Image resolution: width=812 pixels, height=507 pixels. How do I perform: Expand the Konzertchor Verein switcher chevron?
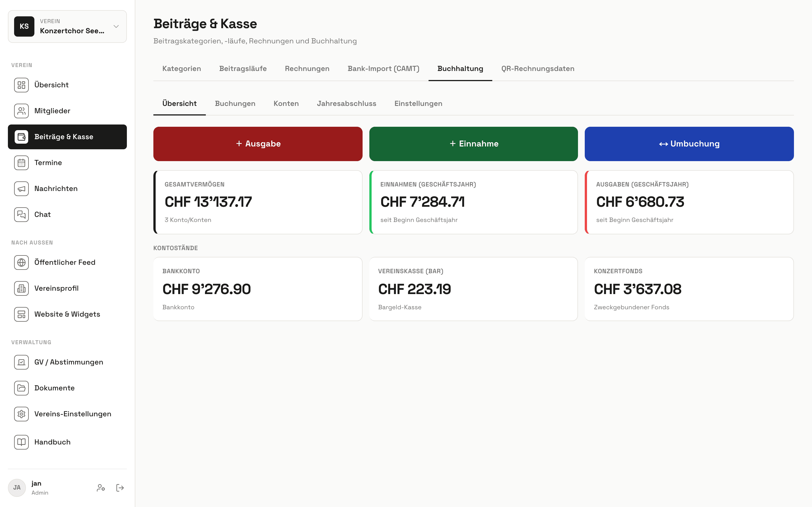pos(116,26)
